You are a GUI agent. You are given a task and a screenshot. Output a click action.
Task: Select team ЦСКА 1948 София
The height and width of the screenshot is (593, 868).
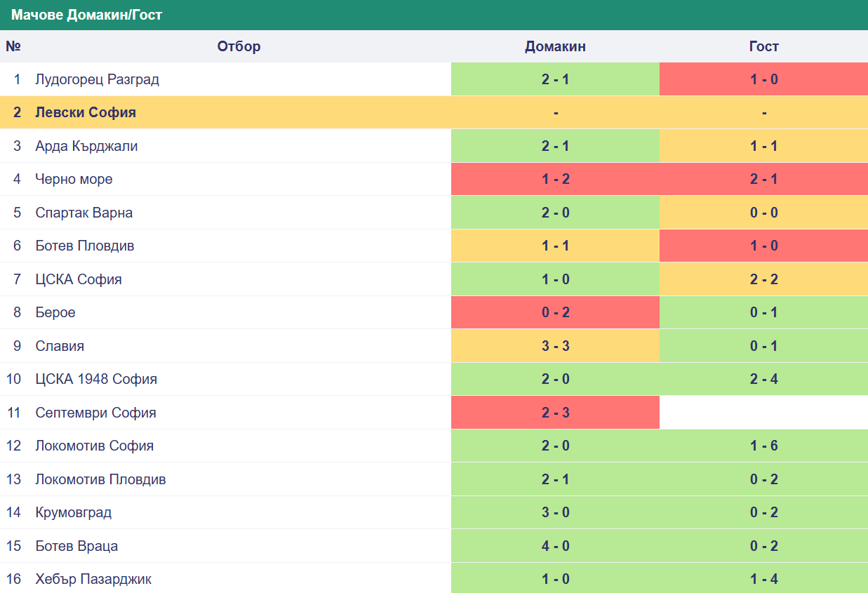tap(96, 379)
